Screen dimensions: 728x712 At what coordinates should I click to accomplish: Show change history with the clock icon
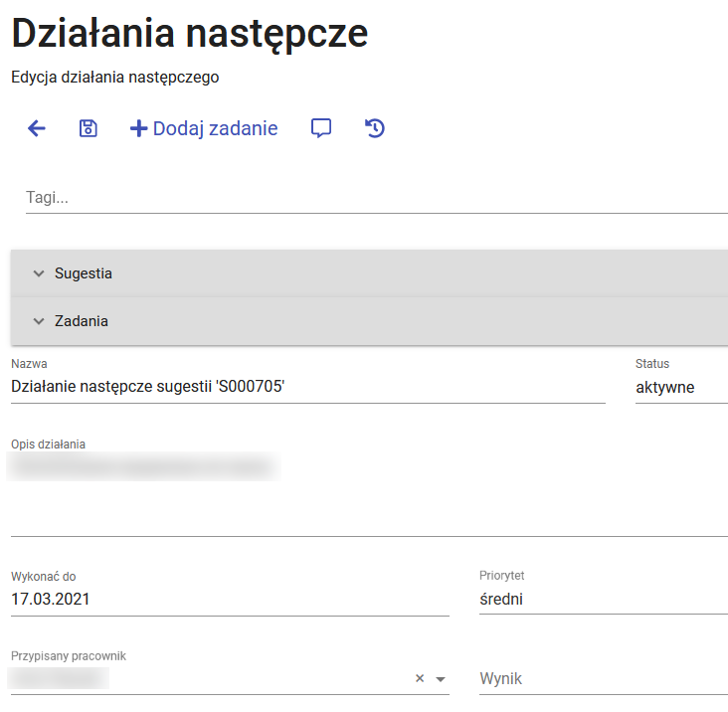(x=375, y=128)
